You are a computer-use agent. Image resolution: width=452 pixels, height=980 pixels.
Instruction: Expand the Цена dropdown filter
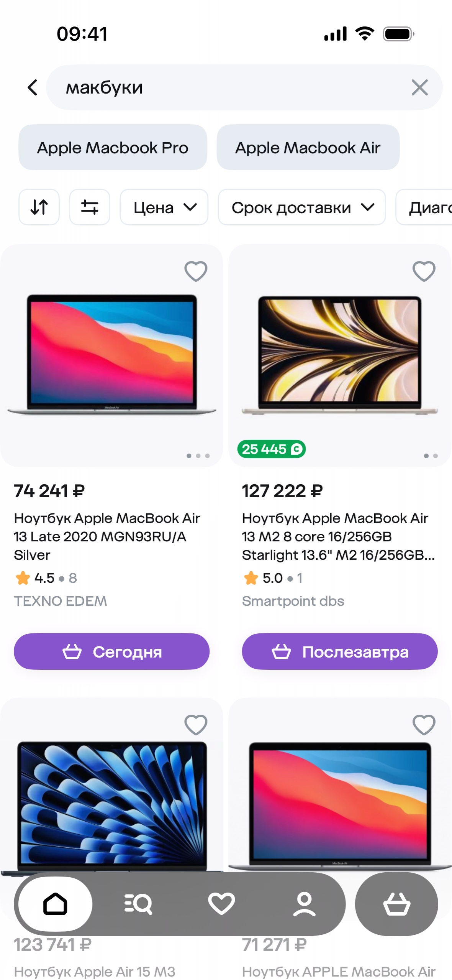pyautogui.click(x=164, y=207)
